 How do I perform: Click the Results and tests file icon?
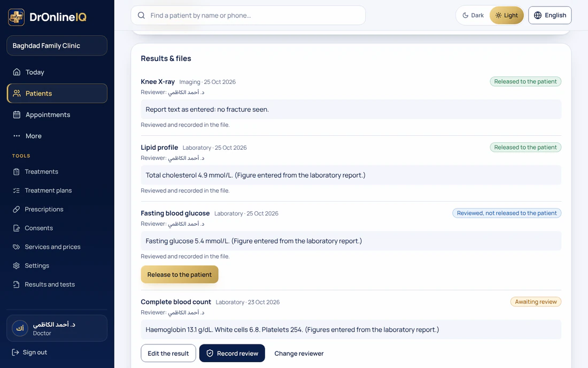[x=16, y=285]
